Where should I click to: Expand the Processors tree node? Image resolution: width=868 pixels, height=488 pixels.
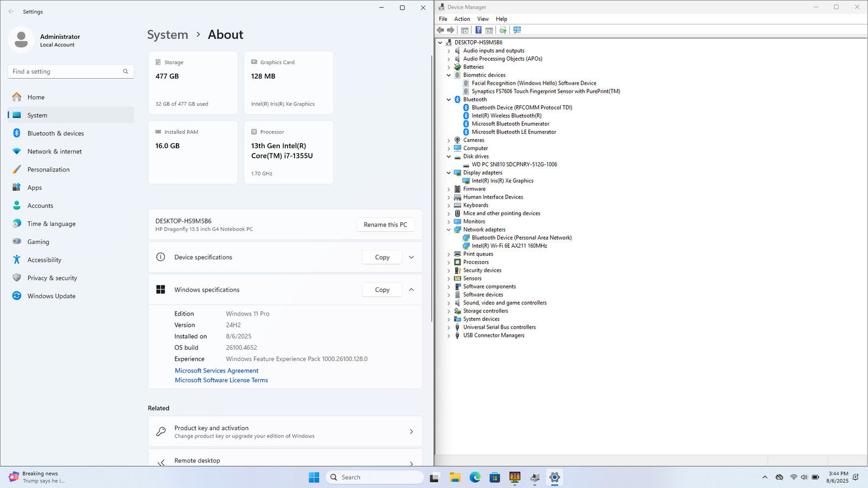(x=449, y=262)
